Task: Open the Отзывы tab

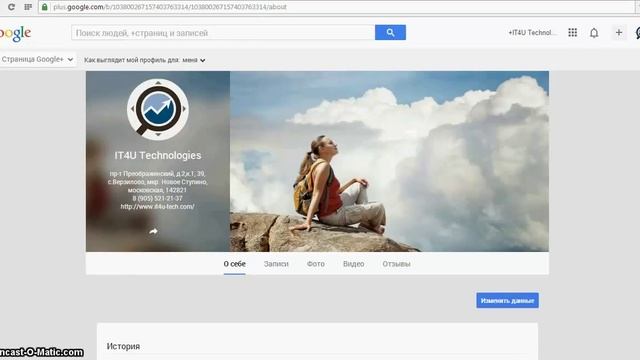Action: (x=396, y=264)
